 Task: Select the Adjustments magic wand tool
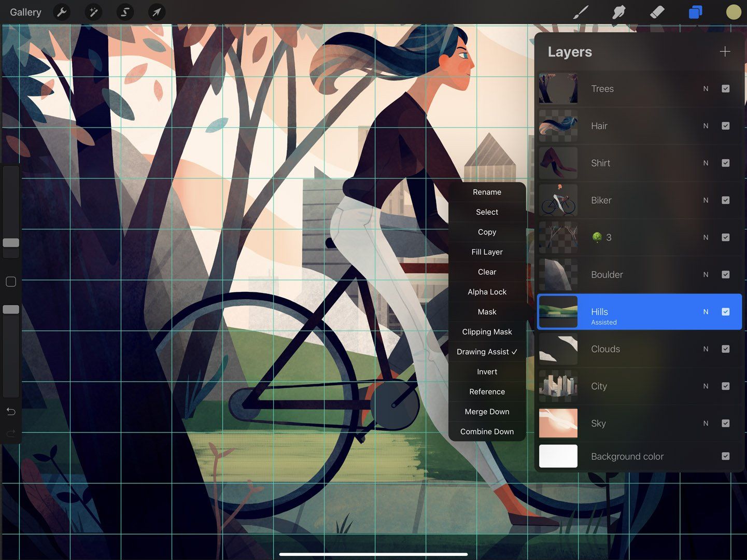[x=93, y=12]
